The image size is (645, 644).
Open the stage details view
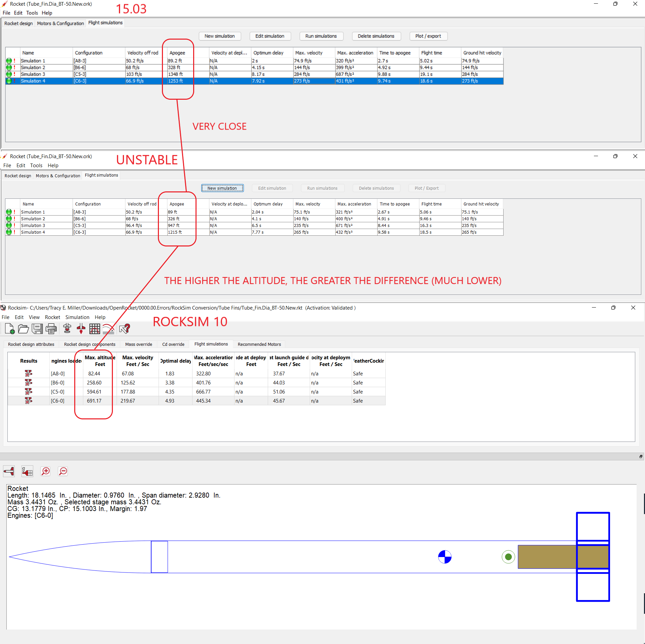tap(27, 471)
